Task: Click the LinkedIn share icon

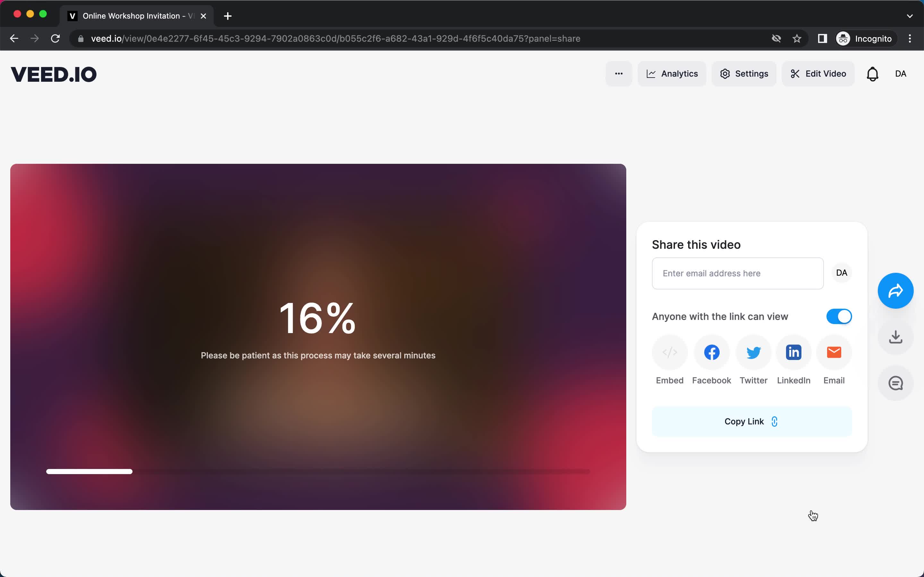Action: click(793, 352)
